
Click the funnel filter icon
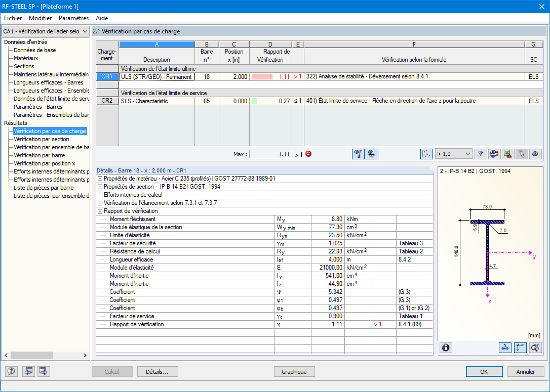pyautogui.click(x=481, y=154)
